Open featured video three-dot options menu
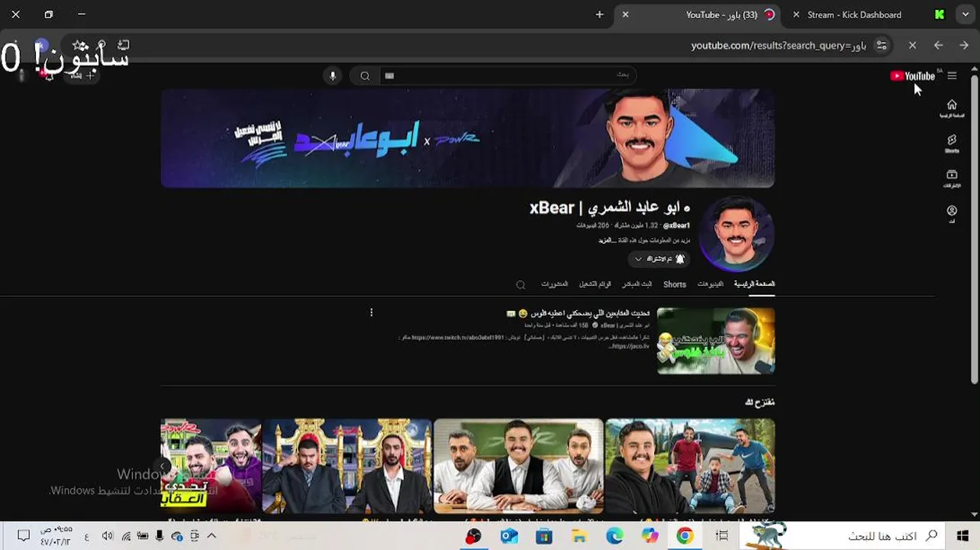The height and width of the screenshot is (550, 980). tap(371, 312)
